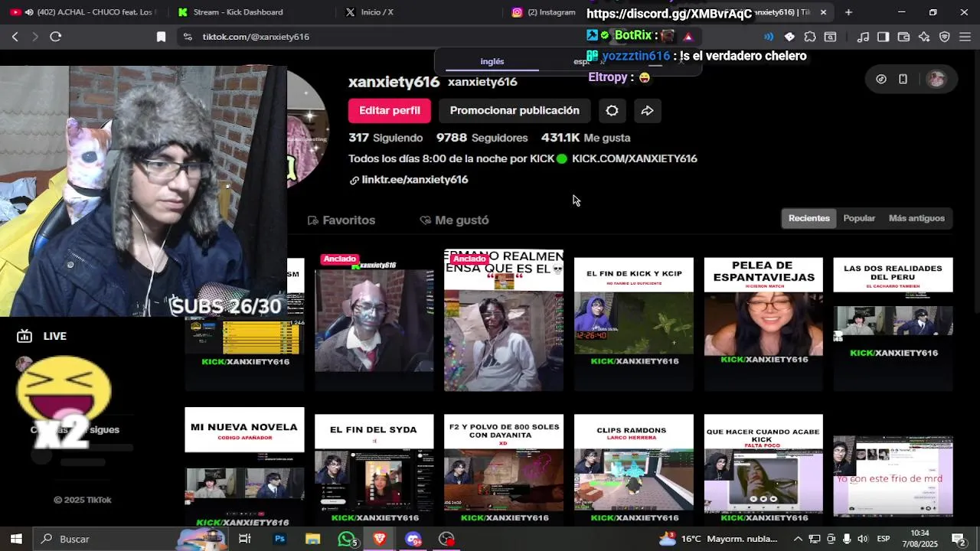The height and width of the screenshot is (551, 980).
Task: Switch to the Instagram tab
Action: pos(544,12)
